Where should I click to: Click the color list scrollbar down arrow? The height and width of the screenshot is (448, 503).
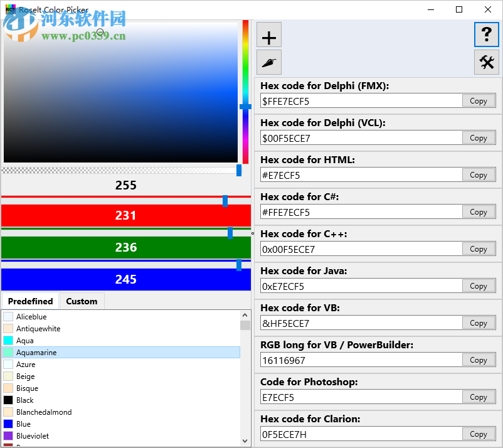point(245,440)
